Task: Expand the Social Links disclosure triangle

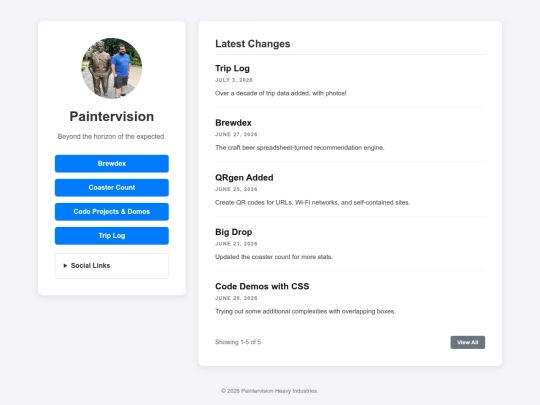Action: (x=65, y=266)
